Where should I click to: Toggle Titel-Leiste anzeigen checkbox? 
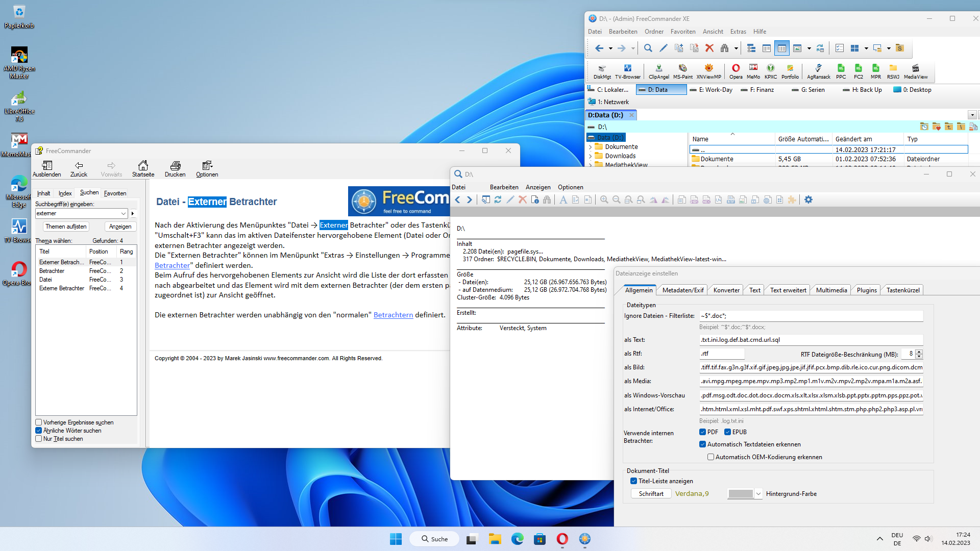(634, 481)
